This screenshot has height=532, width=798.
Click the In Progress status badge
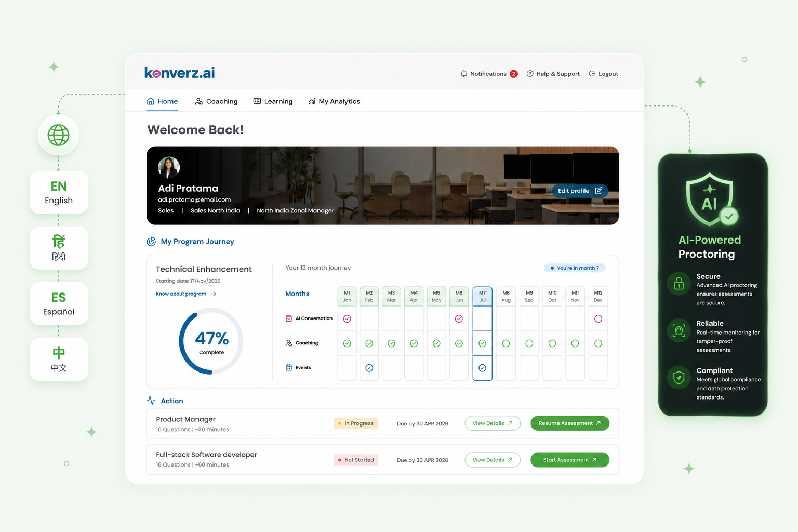click(356, 423)
